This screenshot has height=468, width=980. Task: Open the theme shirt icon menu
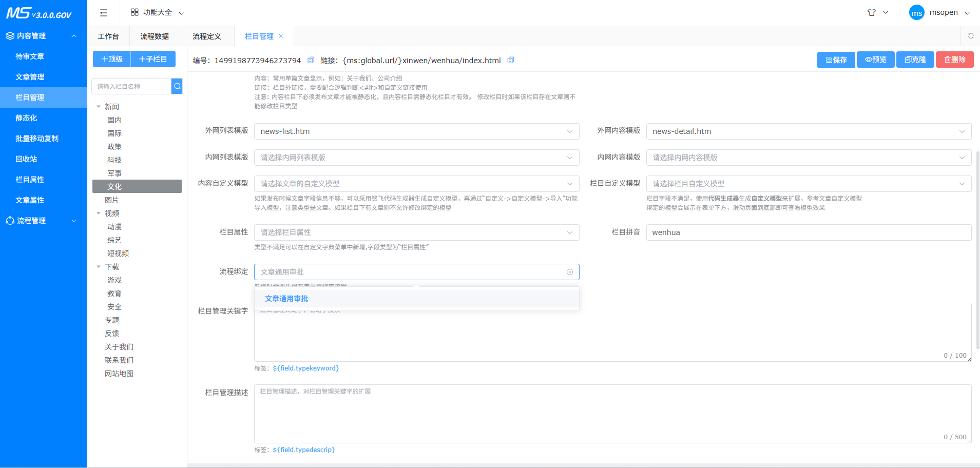pos(872,13)
